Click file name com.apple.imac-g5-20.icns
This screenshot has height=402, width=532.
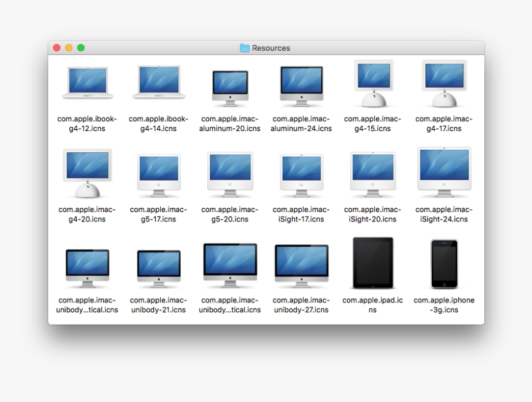pos(230,215)
